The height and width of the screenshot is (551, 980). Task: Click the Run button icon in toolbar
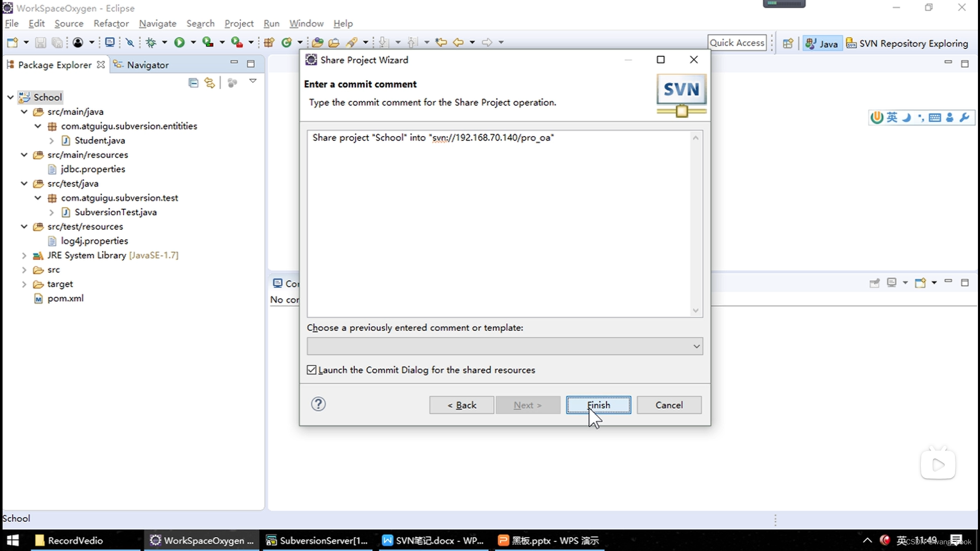tap(178, 42)
